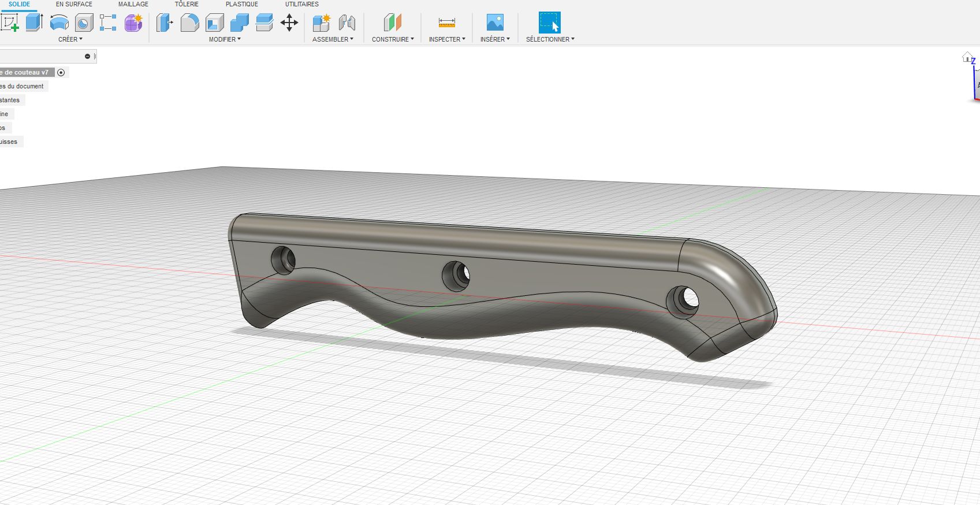Image resolution: width=980 pixels, height=505 pixels.
Task: Activate the Press Pull tool icon
Action: pyautogui.click(x=165, y=23)
